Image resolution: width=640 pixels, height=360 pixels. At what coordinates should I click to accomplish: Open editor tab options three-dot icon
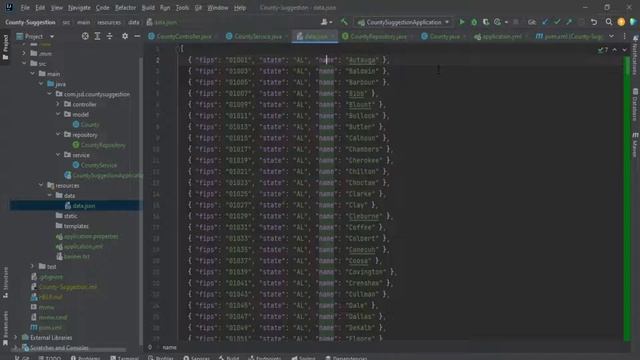624,36
